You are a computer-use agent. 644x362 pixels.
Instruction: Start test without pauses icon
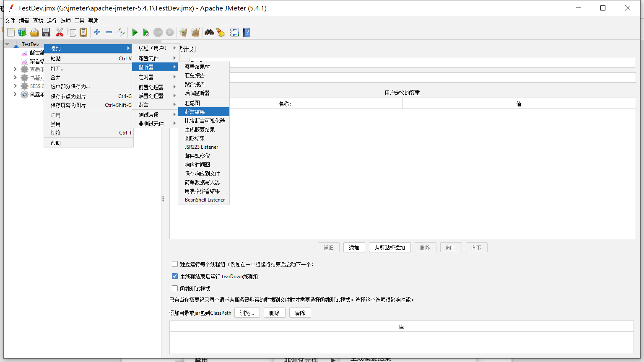(146, 32)
